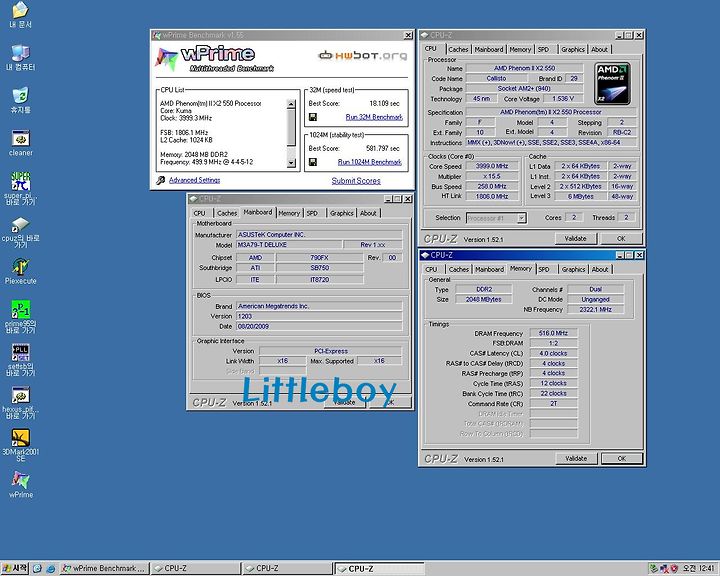The width and height of the screenshot is (720, 576).
Task: Click the Run 1024M Benchmark link
Action: (369, 162)
